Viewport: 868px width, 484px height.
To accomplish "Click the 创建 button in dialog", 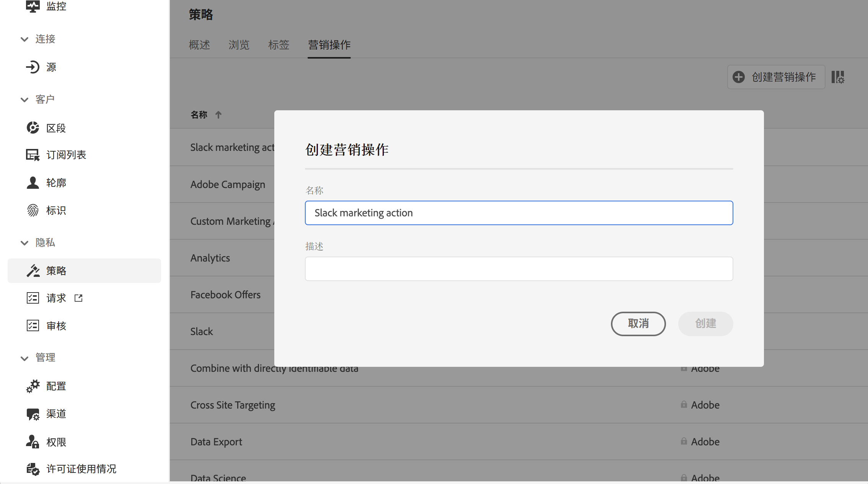I will (705, 324).
